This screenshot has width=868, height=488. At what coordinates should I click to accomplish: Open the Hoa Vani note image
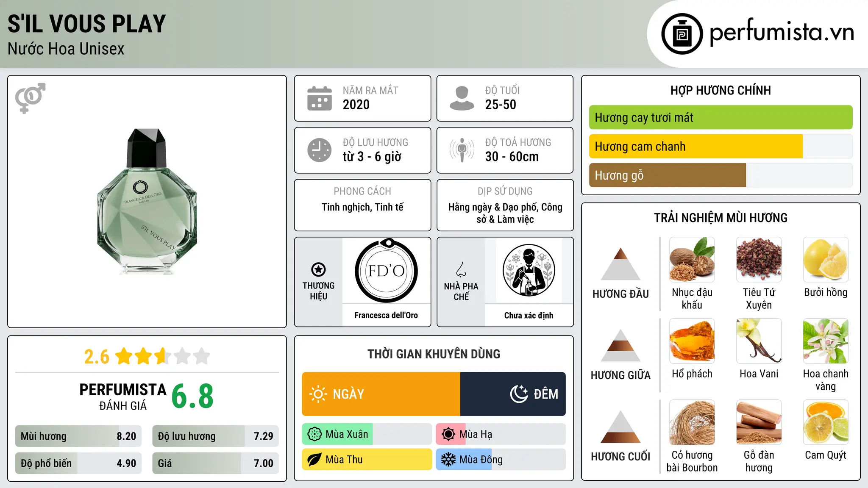pos(759,341)
